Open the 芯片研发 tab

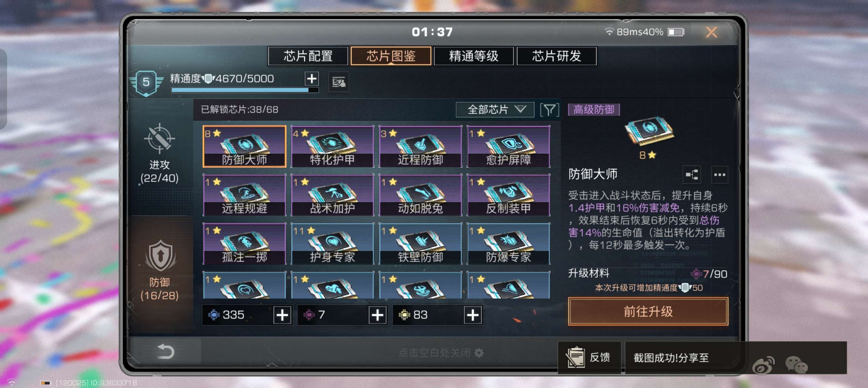pos(556,56)
